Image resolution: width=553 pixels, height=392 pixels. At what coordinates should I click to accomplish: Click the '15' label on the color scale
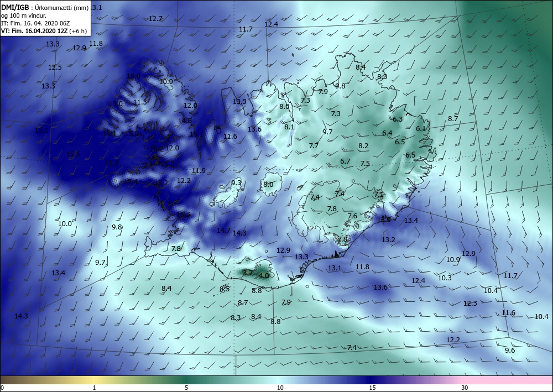[x=372, y=388]
